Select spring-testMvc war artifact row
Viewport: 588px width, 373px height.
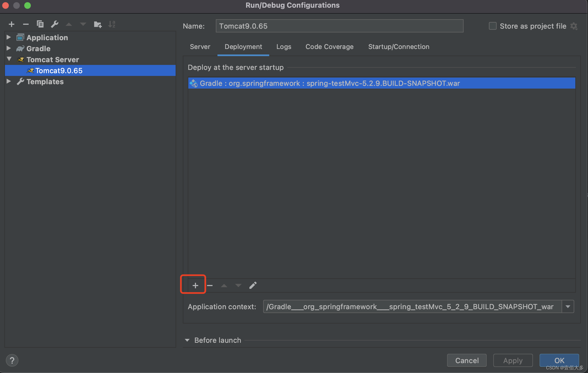click(382, 83)
